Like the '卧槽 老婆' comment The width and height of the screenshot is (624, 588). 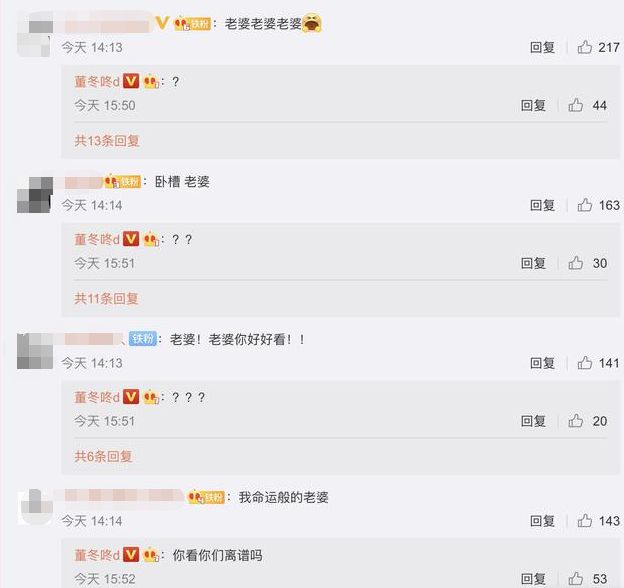(x=585, y=205)
